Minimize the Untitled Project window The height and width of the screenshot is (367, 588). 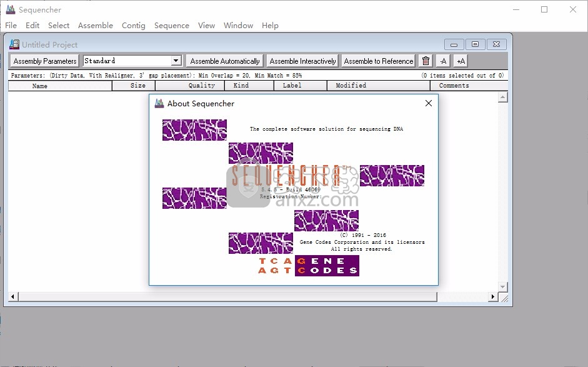click(454, 44)
